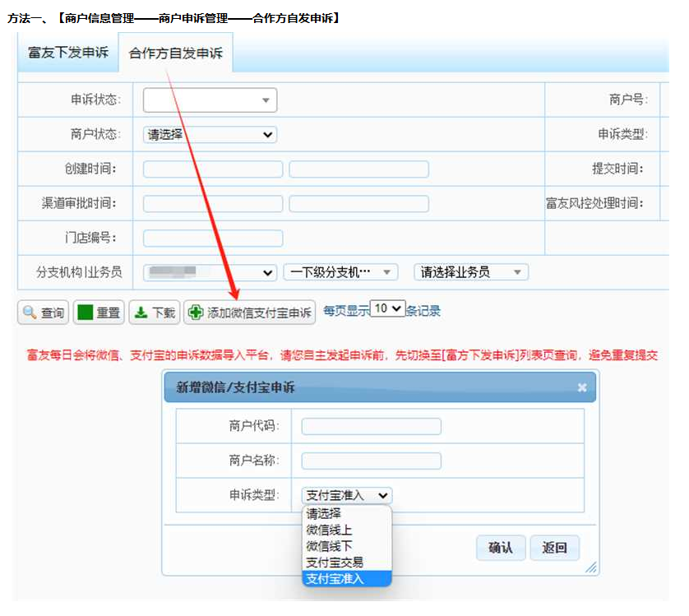
Task: Expand the 一下级分支机构 dropdown
Action: 340,272
